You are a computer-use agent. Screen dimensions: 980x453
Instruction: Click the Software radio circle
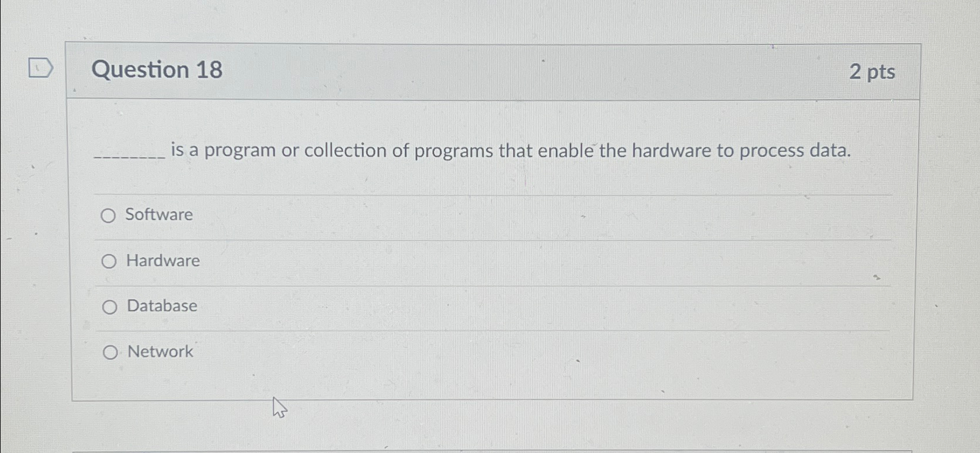coord(109,215)
